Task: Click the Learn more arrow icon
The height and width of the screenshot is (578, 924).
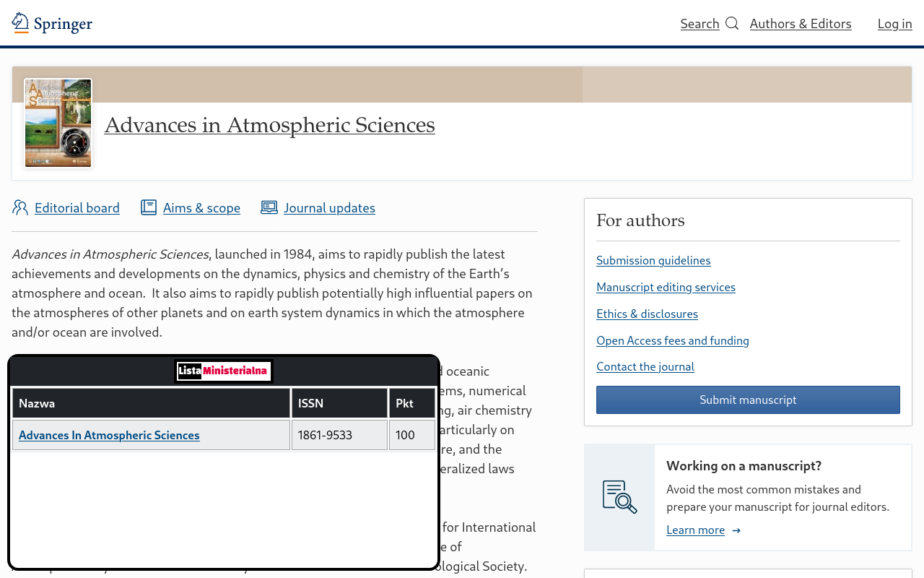Action: point(736,530)
